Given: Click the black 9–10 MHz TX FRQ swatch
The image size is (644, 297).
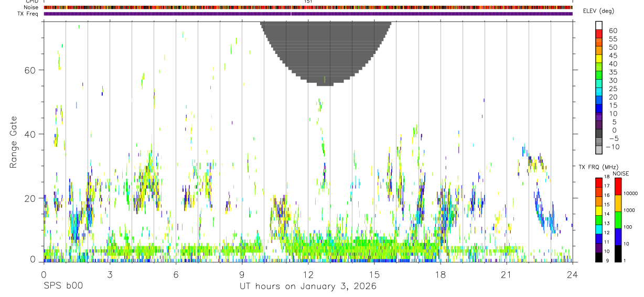Looking at the screenshot, I should (599, 257).
